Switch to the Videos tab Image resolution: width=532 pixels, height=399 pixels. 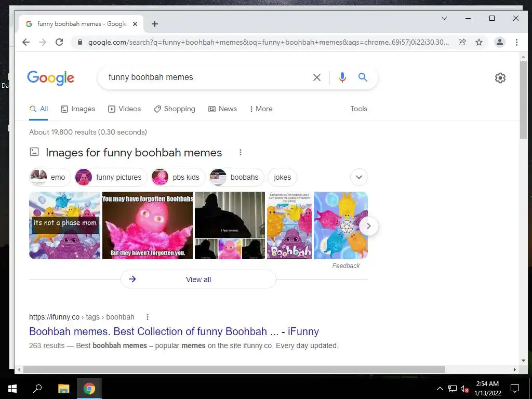(x=124, y=109)
